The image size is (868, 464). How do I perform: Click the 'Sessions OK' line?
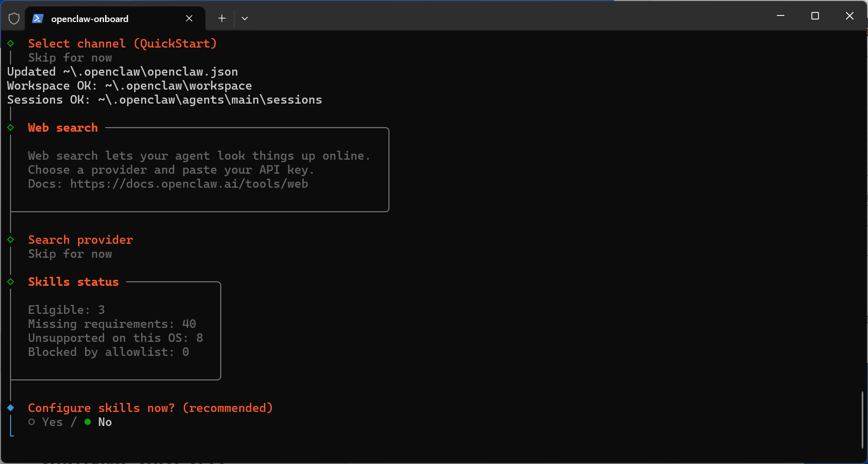[x=165, y=100]
